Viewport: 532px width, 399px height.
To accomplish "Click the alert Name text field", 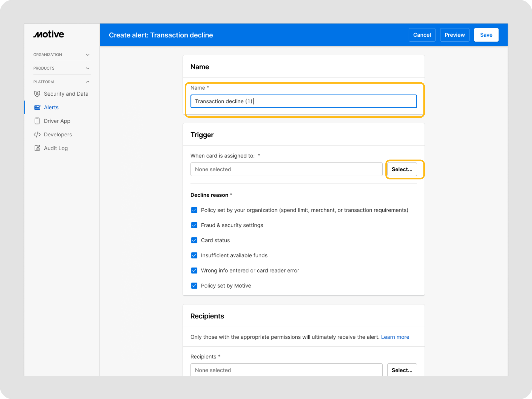I will (x=303, y=101).
